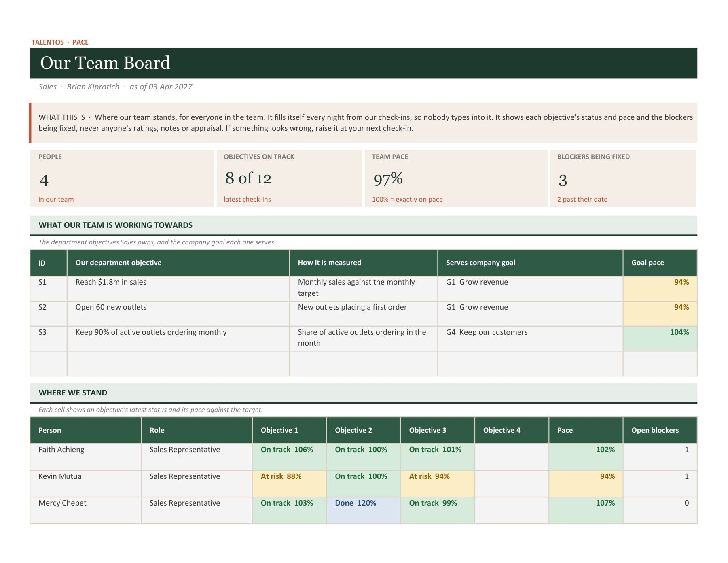Click the 'G4 Keep our customers' cell
728x563 pixels.
tap(530, 339)
